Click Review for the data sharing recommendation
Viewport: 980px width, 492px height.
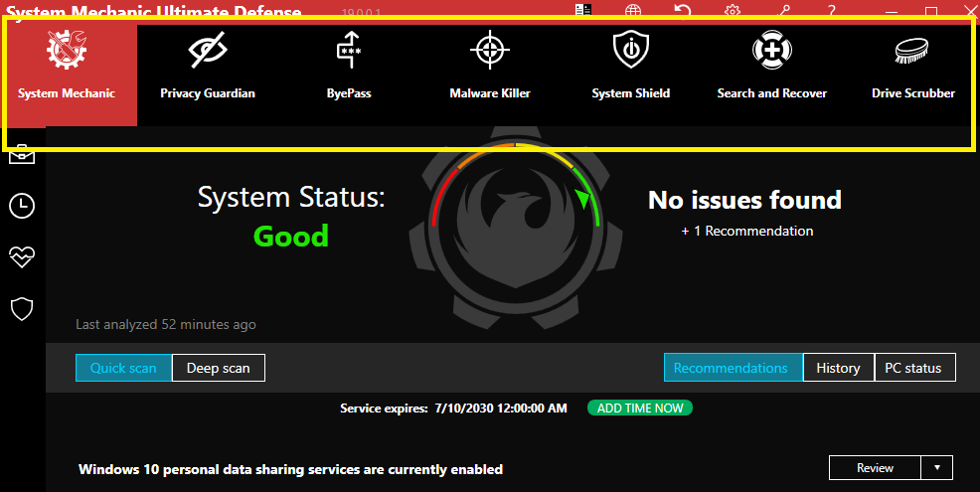click(x=875, y=467)
